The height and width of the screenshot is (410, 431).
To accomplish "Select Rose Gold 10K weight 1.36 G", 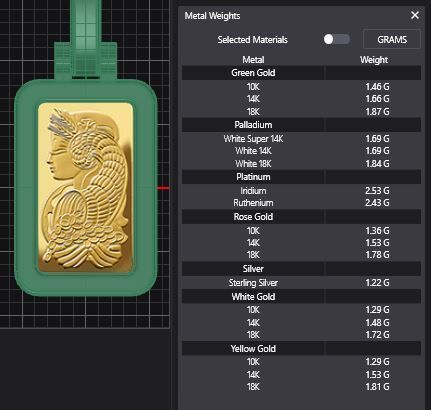I will pyautogui.click(x=377, y=231).
